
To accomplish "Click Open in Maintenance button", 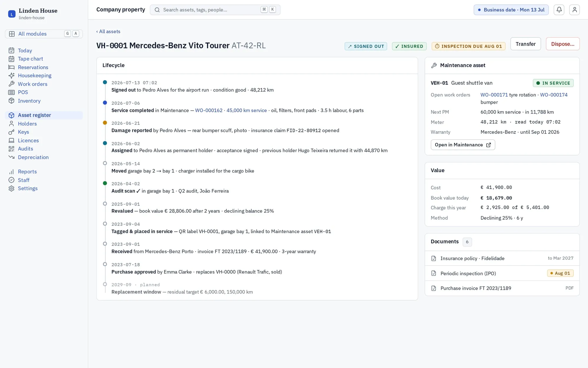I will point(463,145).
